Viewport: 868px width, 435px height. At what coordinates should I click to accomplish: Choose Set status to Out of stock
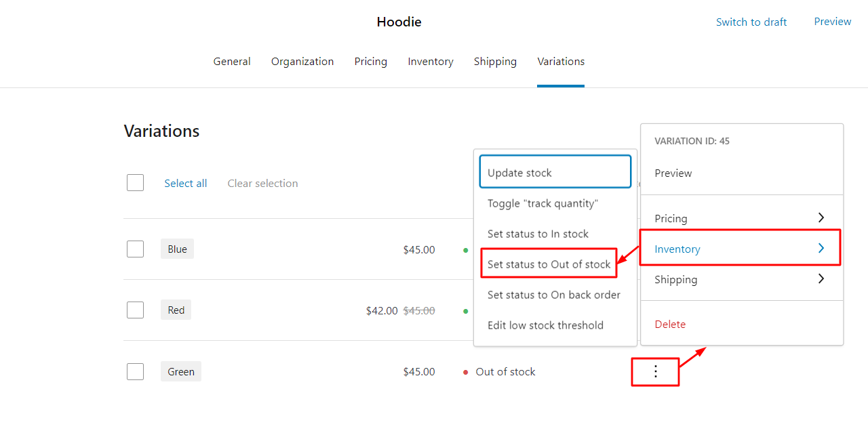[x=549, y=264]
